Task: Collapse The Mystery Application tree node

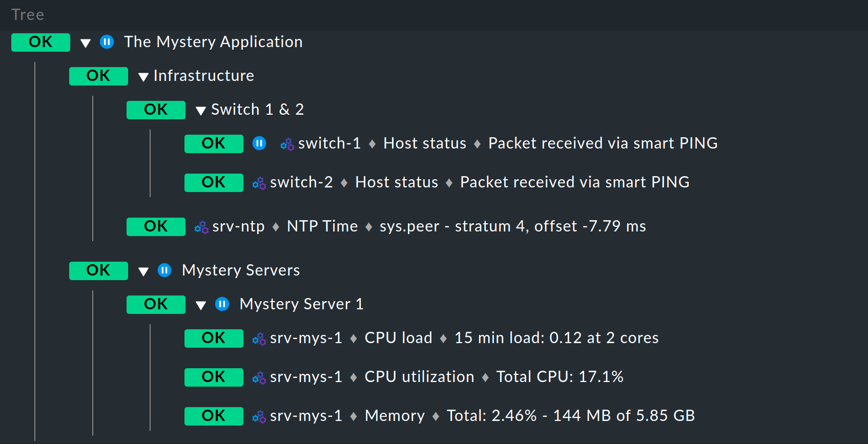Action: pos(86,43)
